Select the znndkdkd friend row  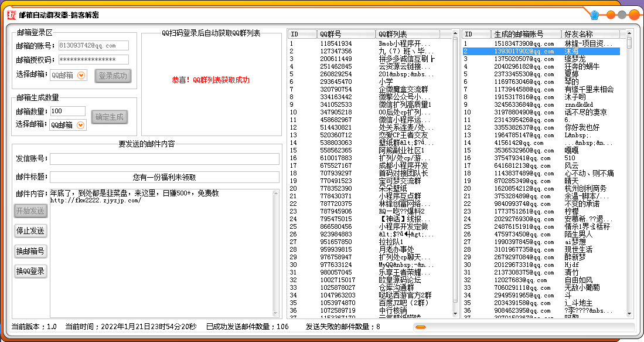541,105
